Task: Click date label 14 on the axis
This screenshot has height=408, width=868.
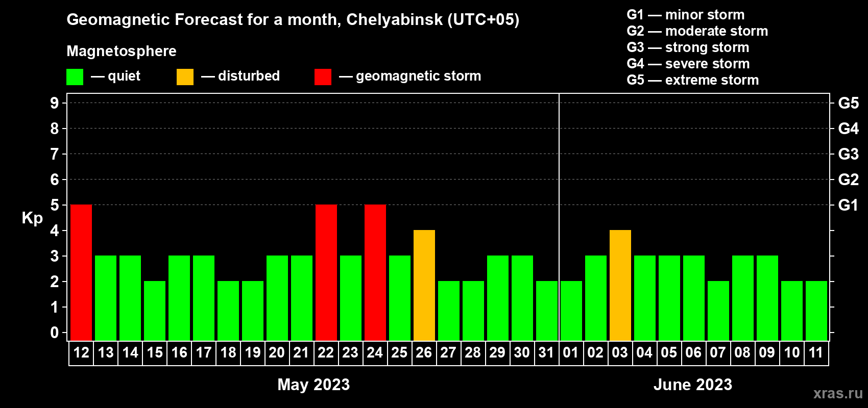Action: (x=130, y=352)
